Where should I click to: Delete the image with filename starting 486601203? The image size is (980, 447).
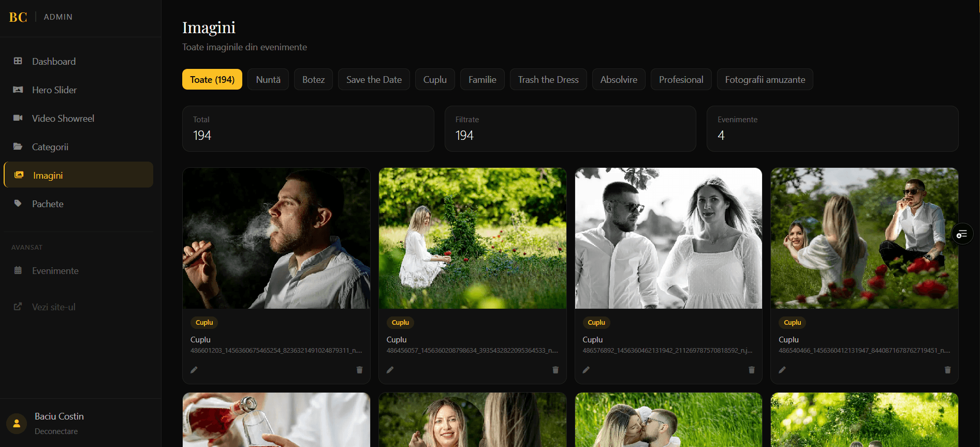click(359, 370)
